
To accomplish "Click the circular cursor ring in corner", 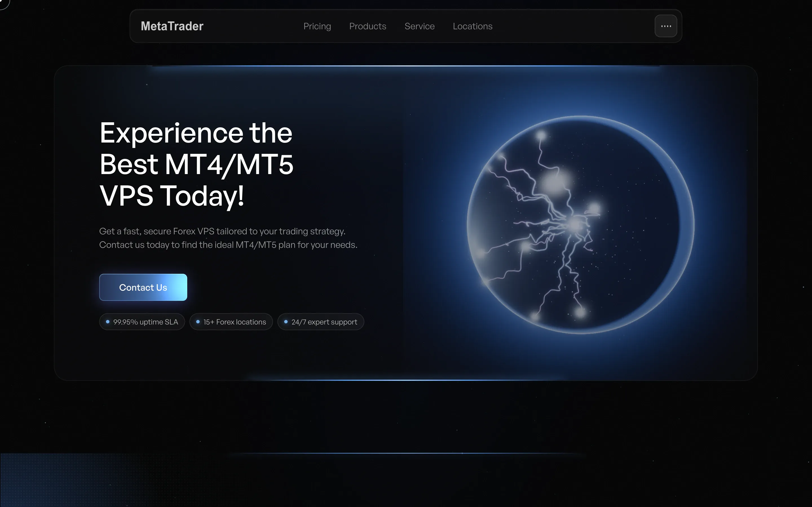I will (3, 3).
